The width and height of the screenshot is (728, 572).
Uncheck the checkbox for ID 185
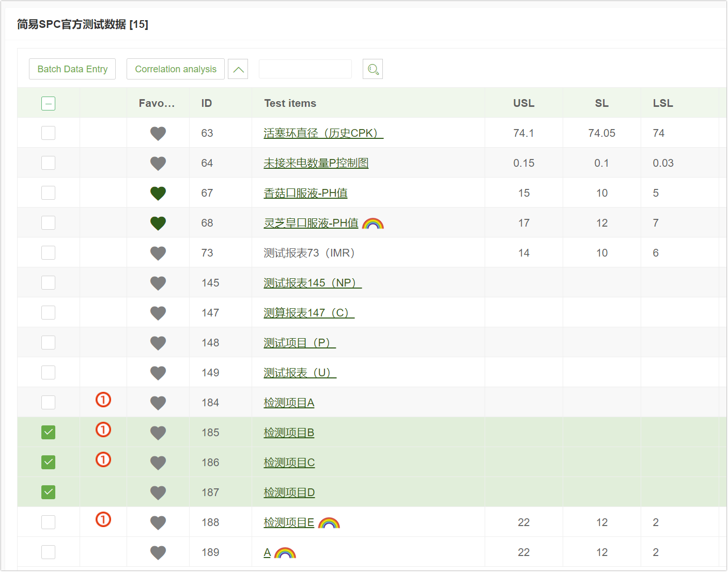(x=48, y=433)
